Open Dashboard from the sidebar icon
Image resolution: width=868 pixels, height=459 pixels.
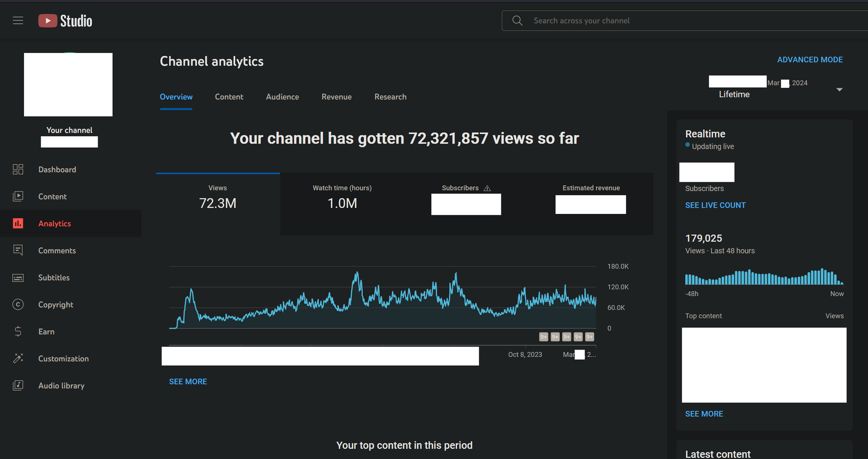click(x=18, y=170)
